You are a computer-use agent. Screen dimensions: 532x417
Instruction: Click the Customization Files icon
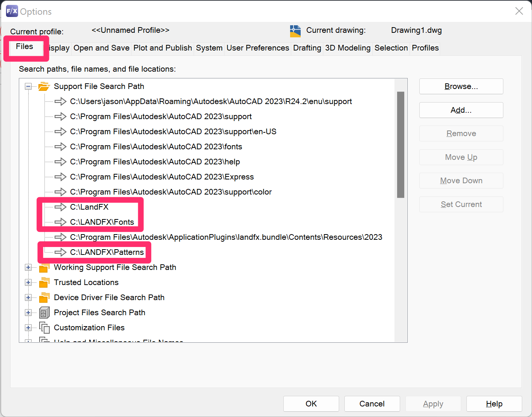click(x=44, y=328)
